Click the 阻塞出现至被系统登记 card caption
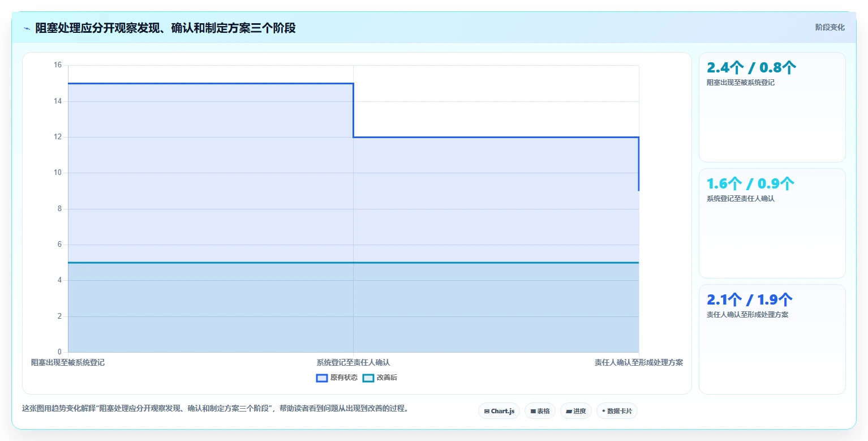The image size is (868, 441). click(741, 83)
